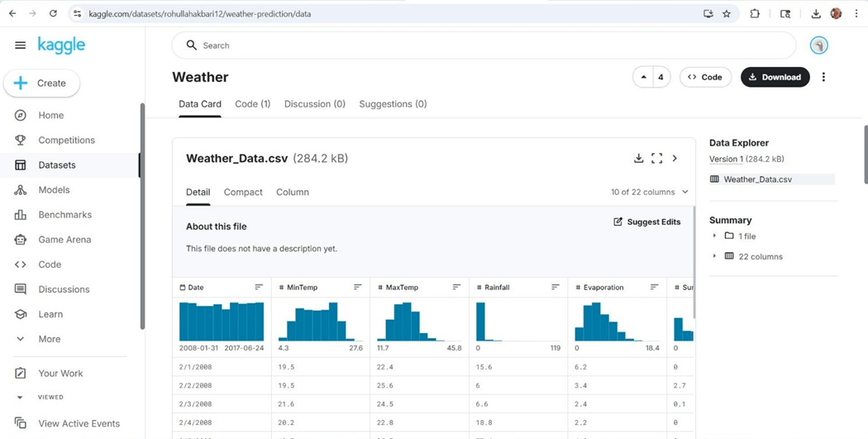Screen dimensions: 868x439
Task: Download the Weather_Data.csv file icon
Action: pyautogui.click(x=638, y=159)
